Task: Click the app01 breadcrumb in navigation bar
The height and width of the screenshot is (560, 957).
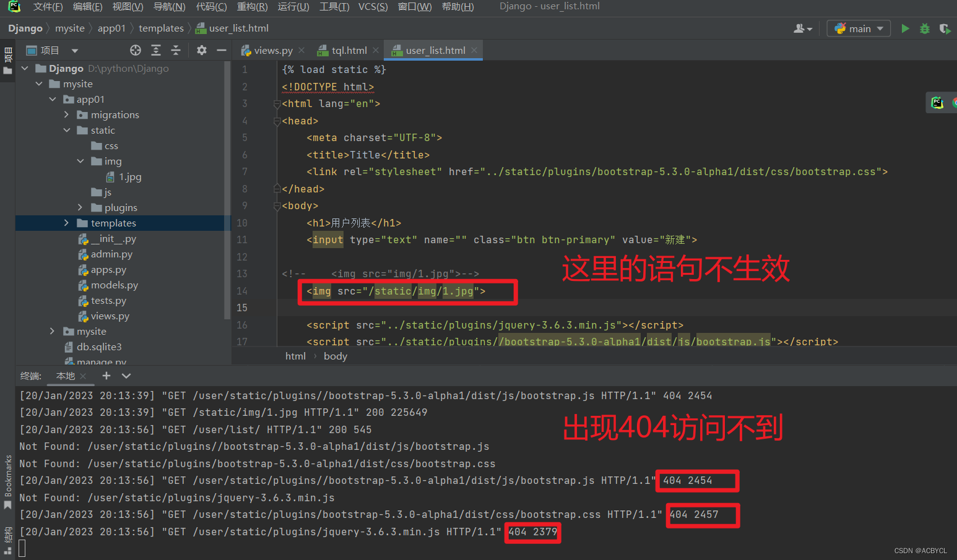Action: (111, 28)
